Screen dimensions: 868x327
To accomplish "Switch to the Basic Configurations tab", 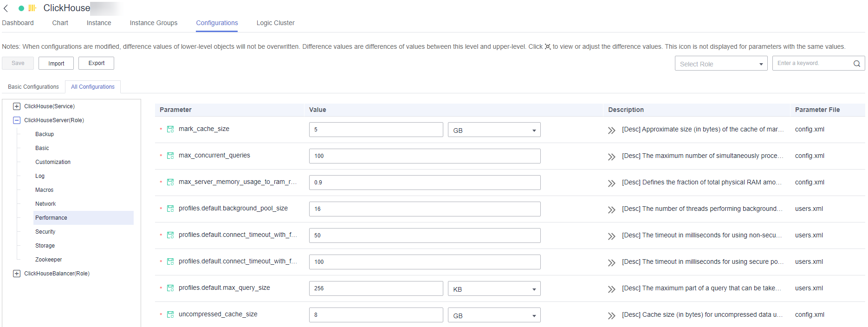I will click(x=33, y=87).
